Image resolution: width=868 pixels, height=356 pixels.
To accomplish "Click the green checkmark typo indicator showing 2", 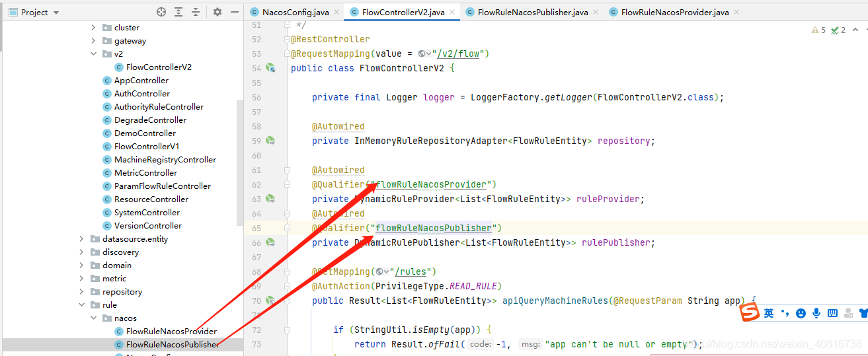I will tap(838, 30).
